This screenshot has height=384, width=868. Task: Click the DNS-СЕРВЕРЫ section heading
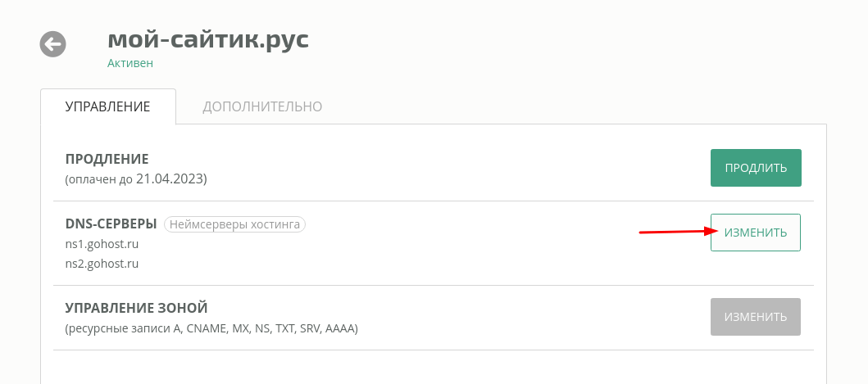[x=111, y=224]
